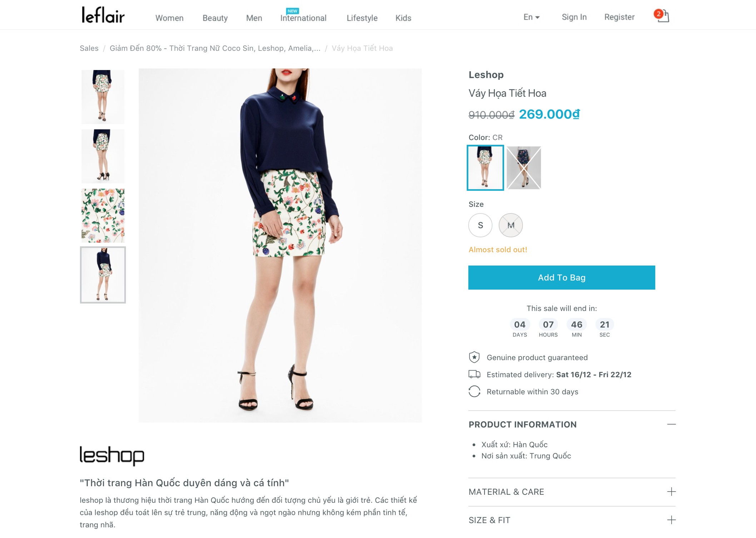756x538 pixels.
Task: Click the Add To Bag button
Action: (562, 278)
